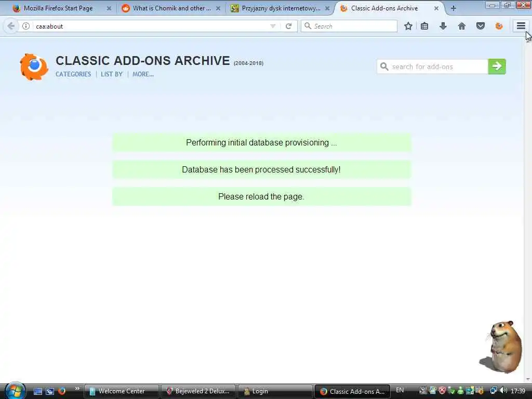Click the CLASSIC ADD-ONS ARCHIVE heading

143,61
